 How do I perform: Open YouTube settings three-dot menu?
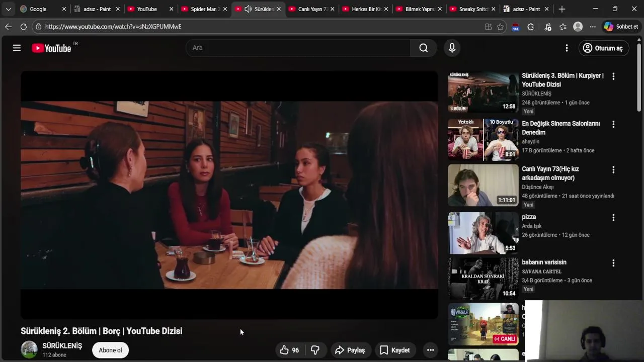[x=567, y=48]
